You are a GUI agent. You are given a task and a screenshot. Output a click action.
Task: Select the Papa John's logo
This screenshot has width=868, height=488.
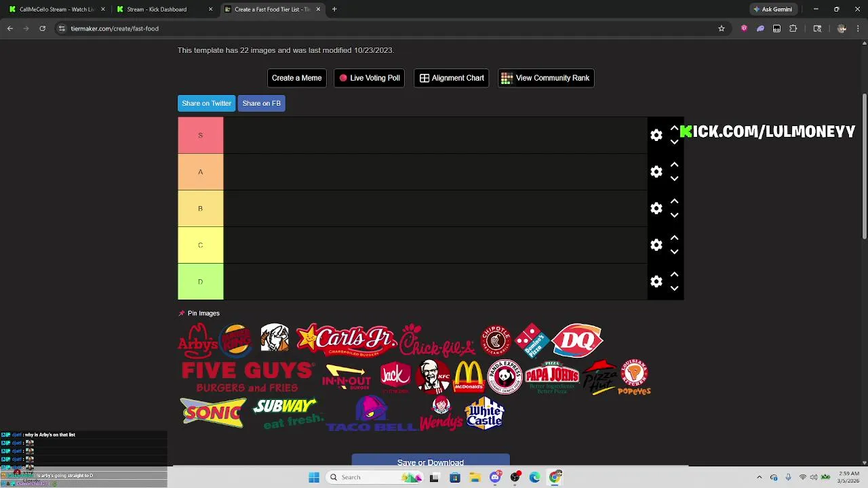tap(551, 377)
